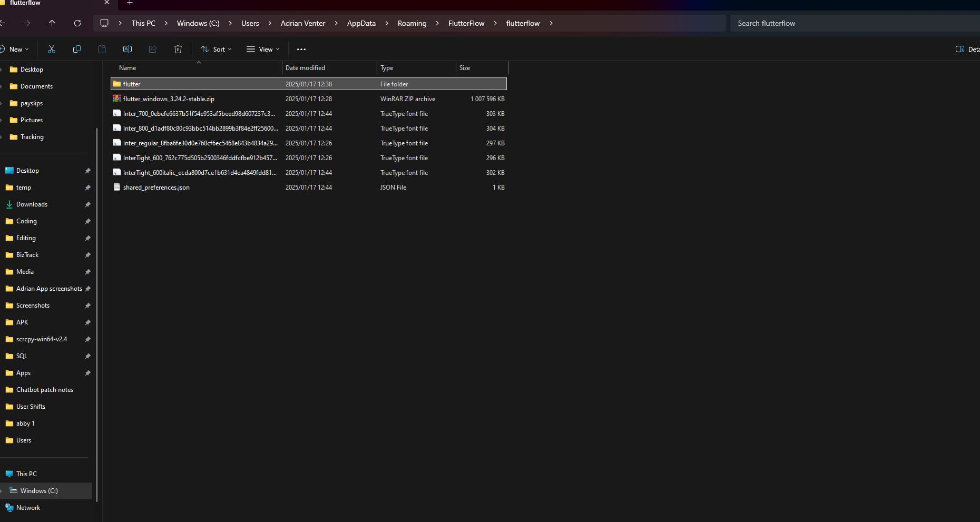980x522 pixels.
Task: Click the Inter_700 font file icon
Action: point(117,113)
